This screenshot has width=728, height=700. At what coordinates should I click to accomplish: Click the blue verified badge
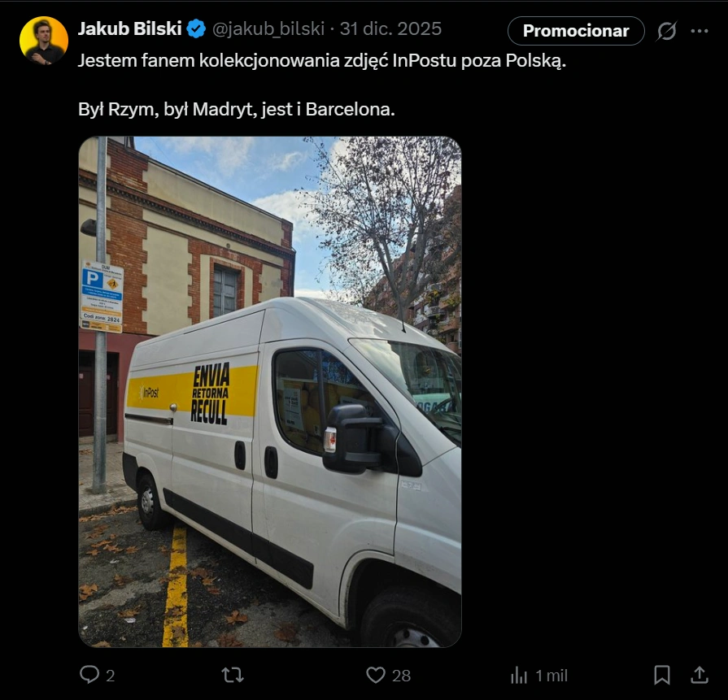tap(196, 30)
